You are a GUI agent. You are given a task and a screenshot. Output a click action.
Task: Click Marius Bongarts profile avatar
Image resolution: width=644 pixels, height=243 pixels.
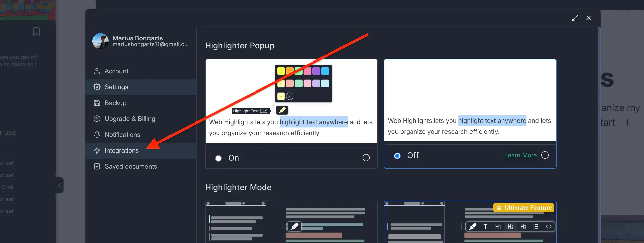(x=101, y=41)
